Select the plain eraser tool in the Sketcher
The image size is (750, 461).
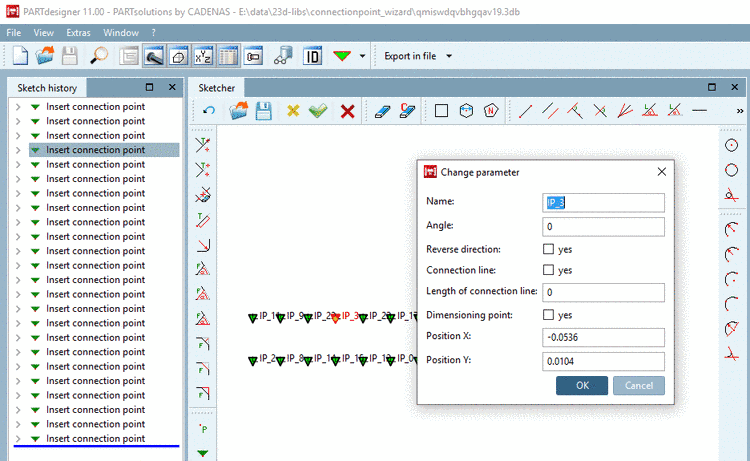(x=382, y=111)
